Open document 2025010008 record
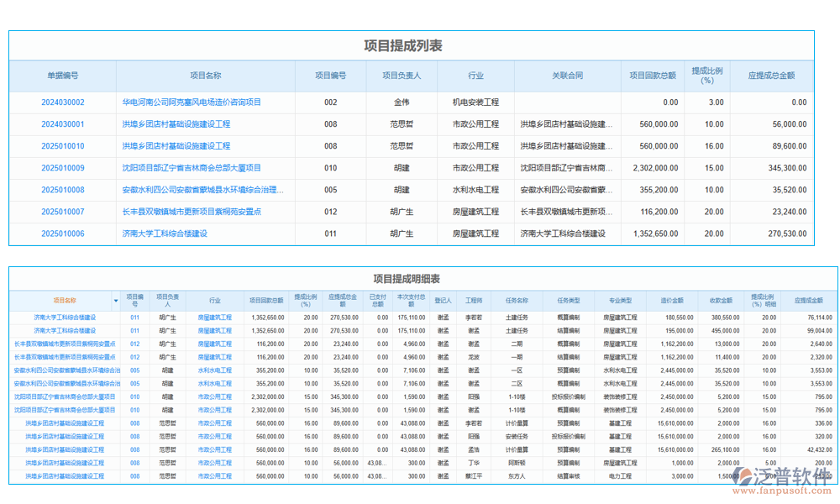The image size is (840, 504). 63,190
